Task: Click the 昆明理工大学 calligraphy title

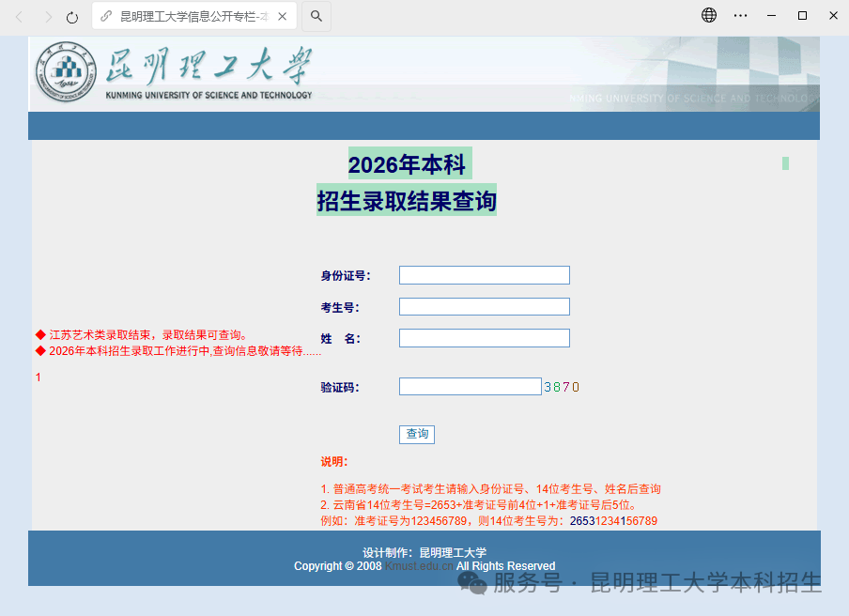Action: pos(208,65)
